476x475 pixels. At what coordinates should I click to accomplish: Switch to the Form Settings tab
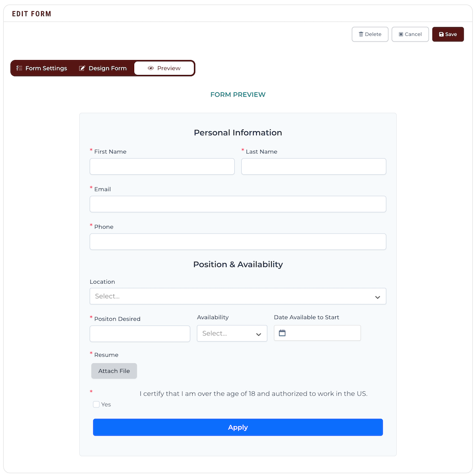click(42, 68)
